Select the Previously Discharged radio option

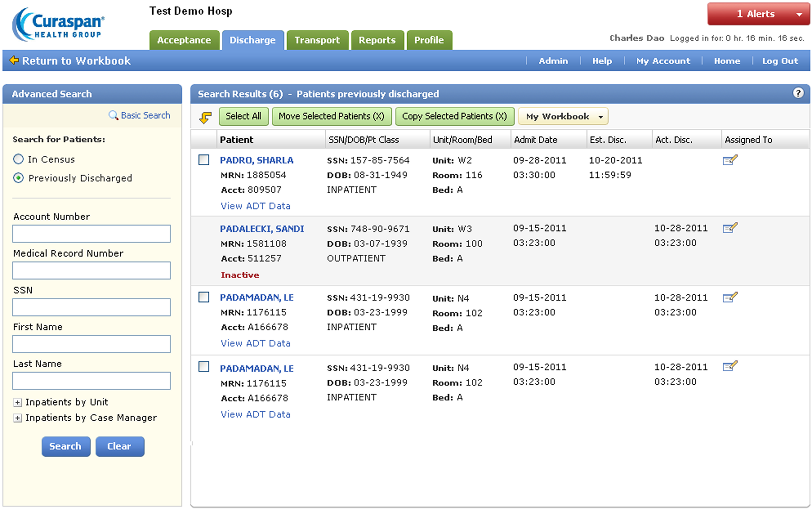coord(18,178)
